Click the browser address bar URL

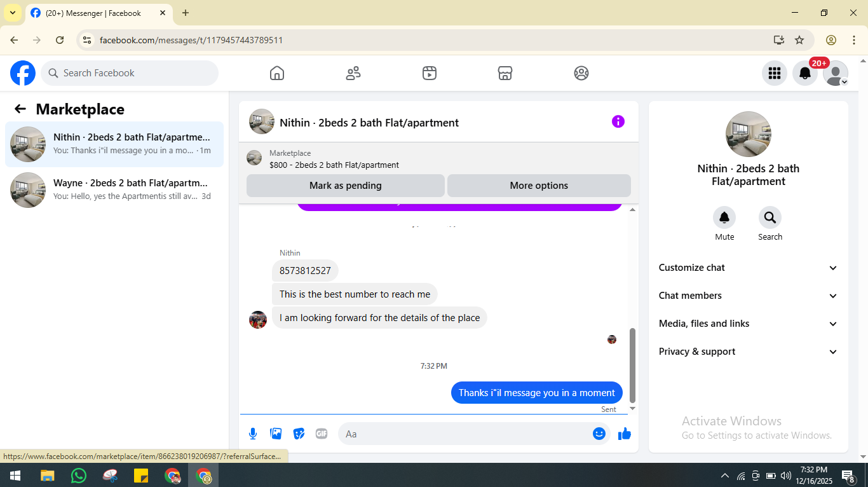191,40
